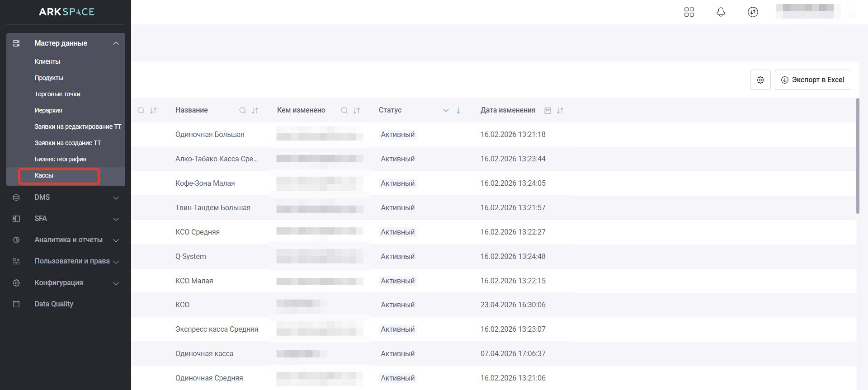Select Кассы in sidebar menu

pyautogui.click(x=44, y=175)
